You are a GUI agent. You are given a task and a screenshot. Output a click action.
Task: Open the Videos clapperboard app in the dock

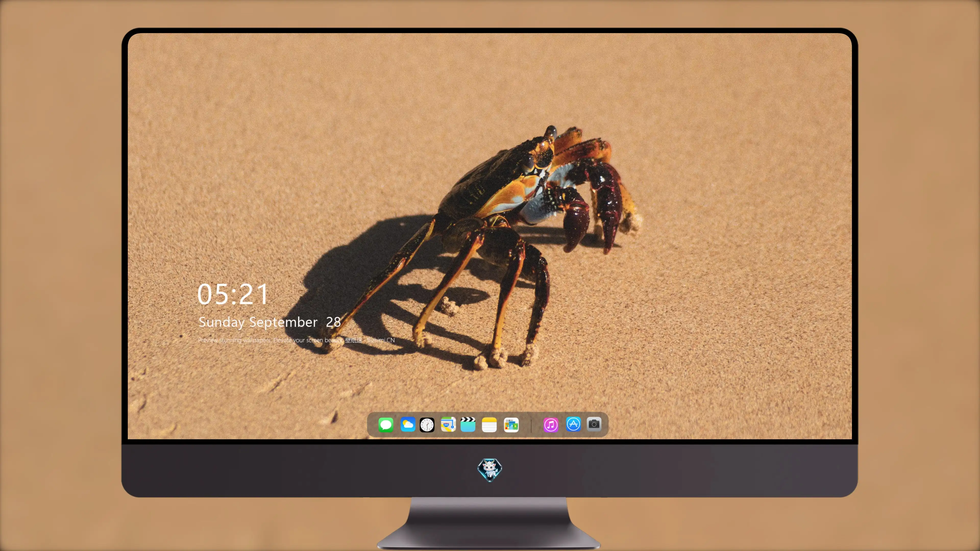pyautogui.click(x=468, y=424)
